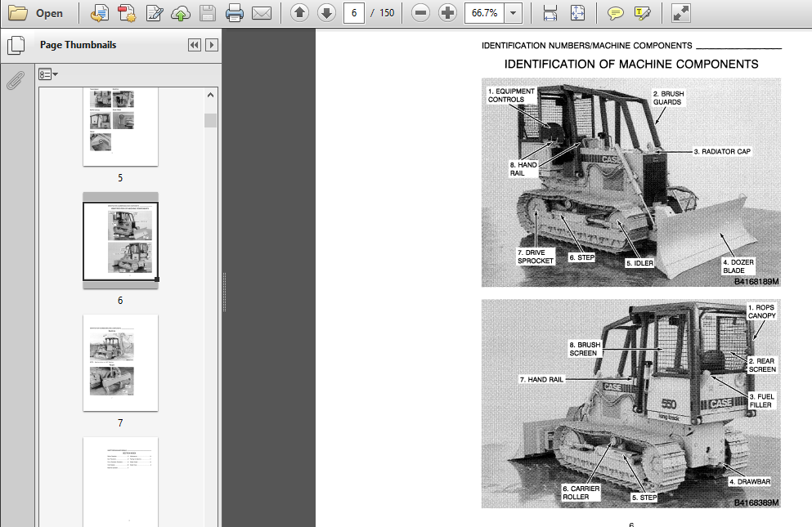Go to the next page with the down arrow
Screen dimensions: 812x527
[326, 13]
